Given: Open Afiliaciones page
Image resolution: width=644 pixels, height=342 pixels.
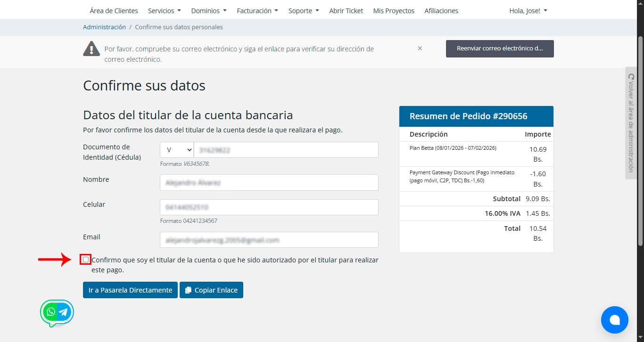Looking at the screenshot, I should (441, 10).
